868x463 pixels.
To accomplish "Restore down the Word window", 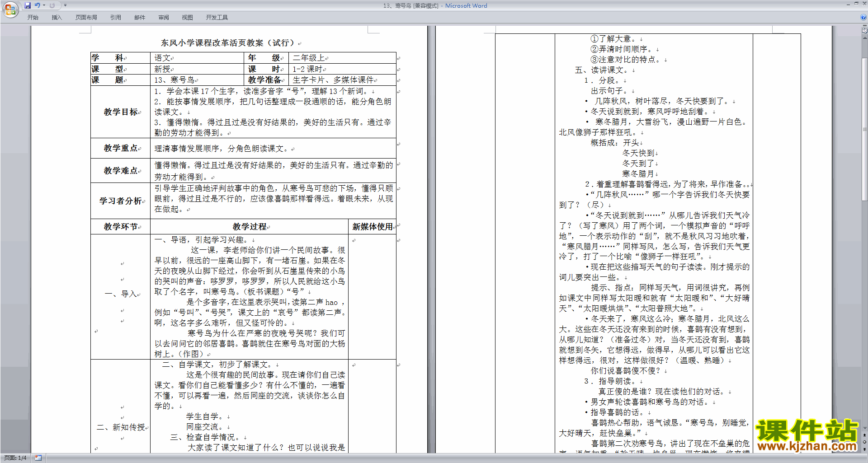I will pyautogui.click(x=856, y=4).
